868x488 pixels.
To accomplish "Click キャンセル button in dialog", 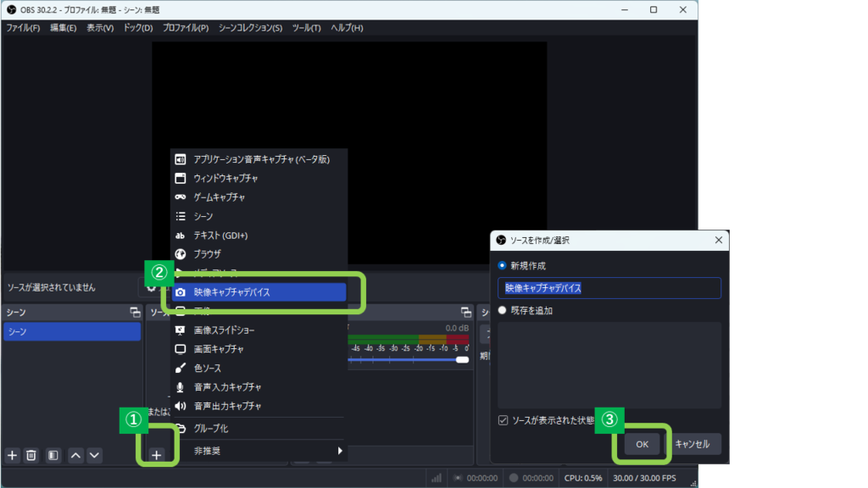I will (x=692, y=444).
